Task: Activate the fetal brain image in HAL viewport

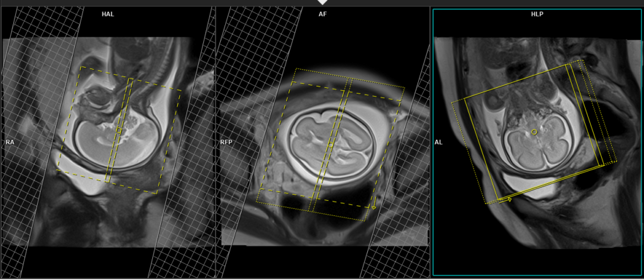Action: (x=108, y=141)
